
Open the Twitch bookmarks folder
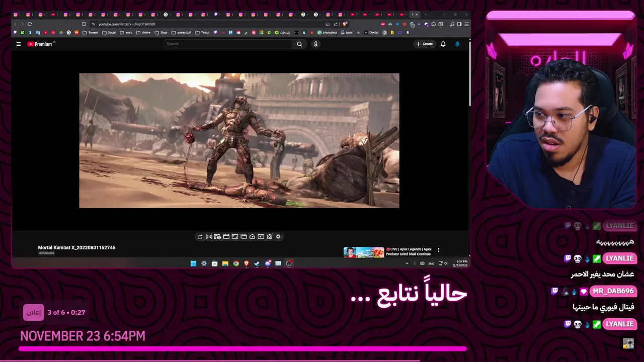pyautogui.click(x=202, y=33)
